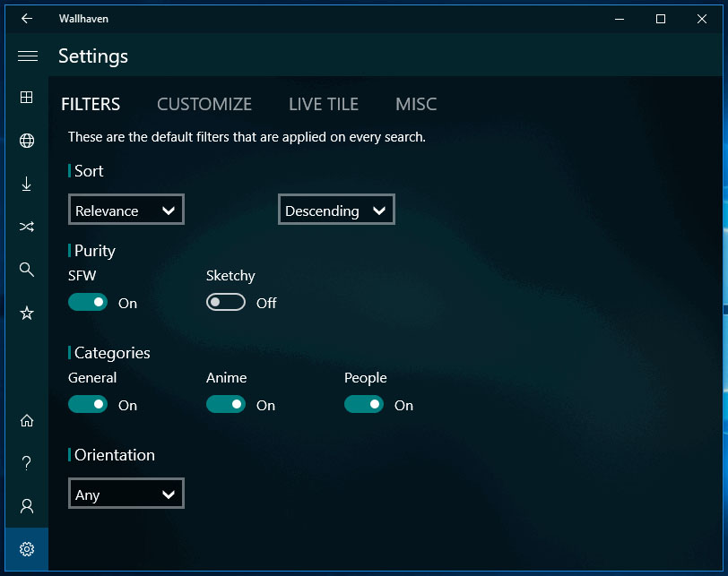Open the favorites star icon

pyautogui.click(x=27, y=313)
